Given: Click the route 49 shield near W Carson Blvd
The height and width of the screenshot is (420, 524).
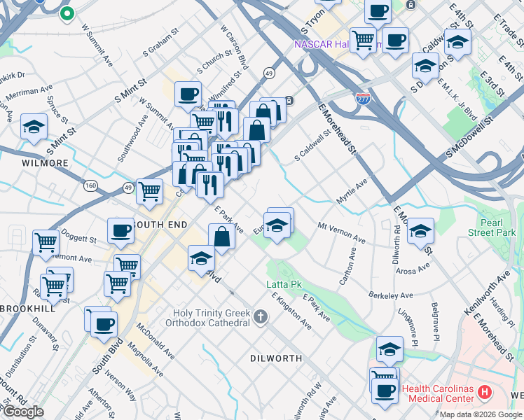Looking at the screenshot, I should [x=269, y=73].
